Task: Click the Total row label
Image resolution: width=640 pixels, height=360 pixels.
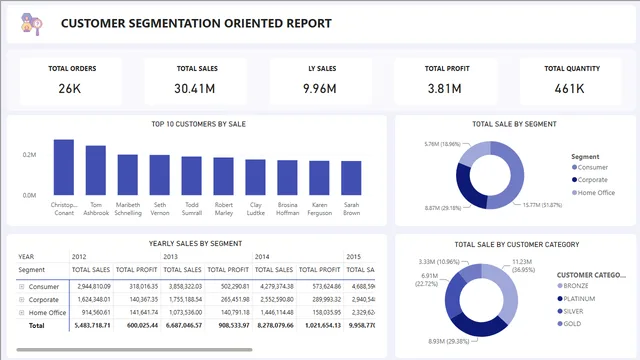Action: tap(36, 325)
